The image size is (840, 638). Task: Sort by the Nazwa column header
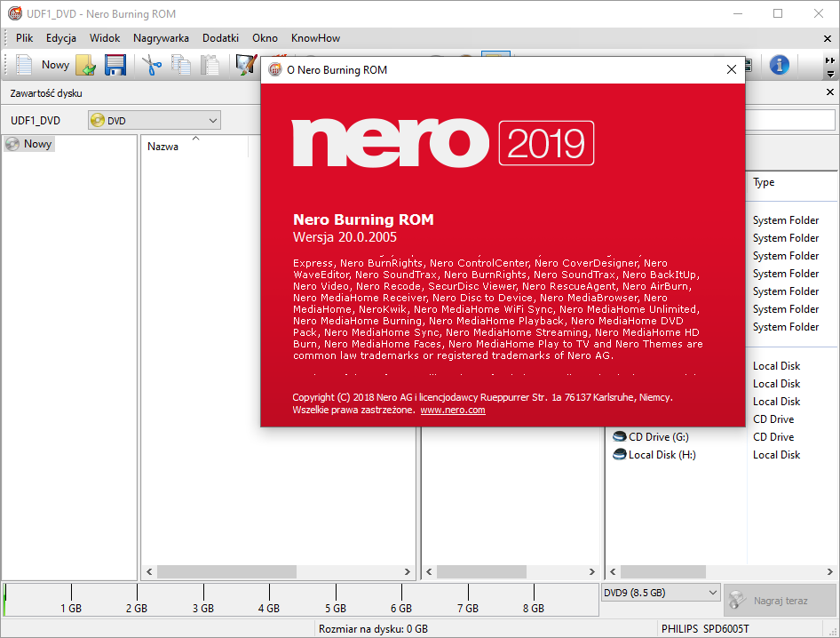click(162, 147)
